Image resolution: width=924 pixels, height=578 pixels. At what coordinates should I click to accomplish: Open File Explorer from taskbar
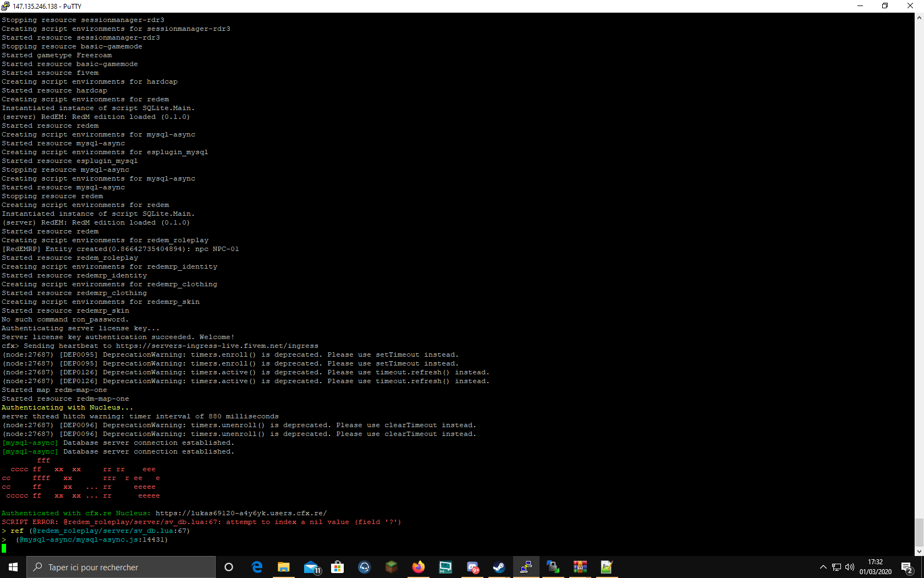pos(284,567)
